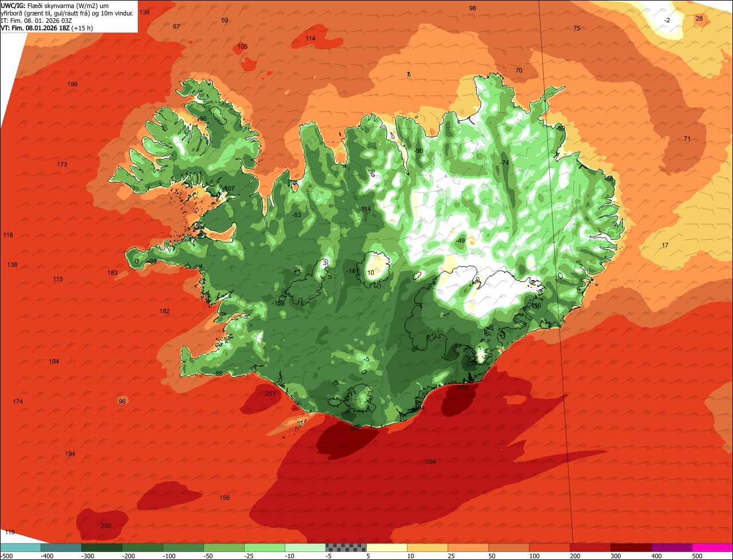Select the map value 59
This screenshot has width=733, height=560.
click(x=224, y=20)
